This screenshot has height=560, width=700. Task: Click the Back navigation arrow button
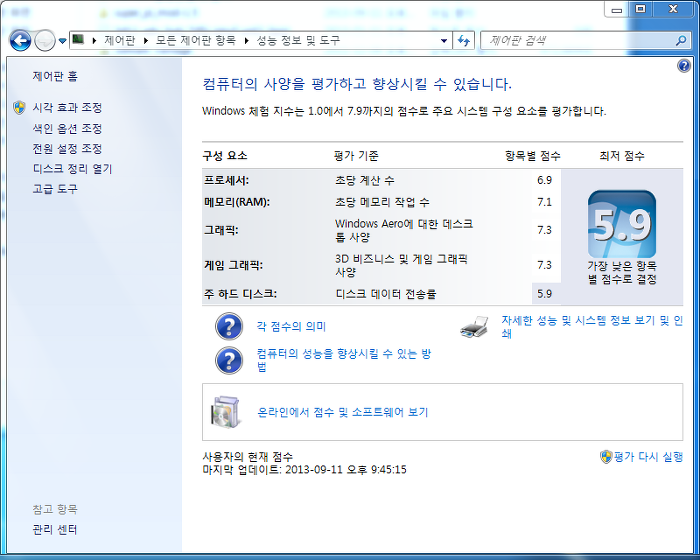[x=20, y=41]
